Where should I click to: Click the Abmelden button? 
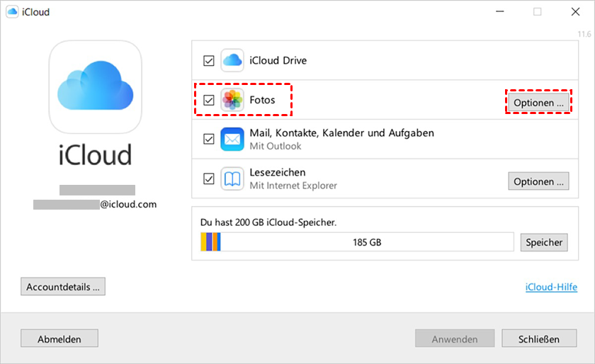[59, 339]
